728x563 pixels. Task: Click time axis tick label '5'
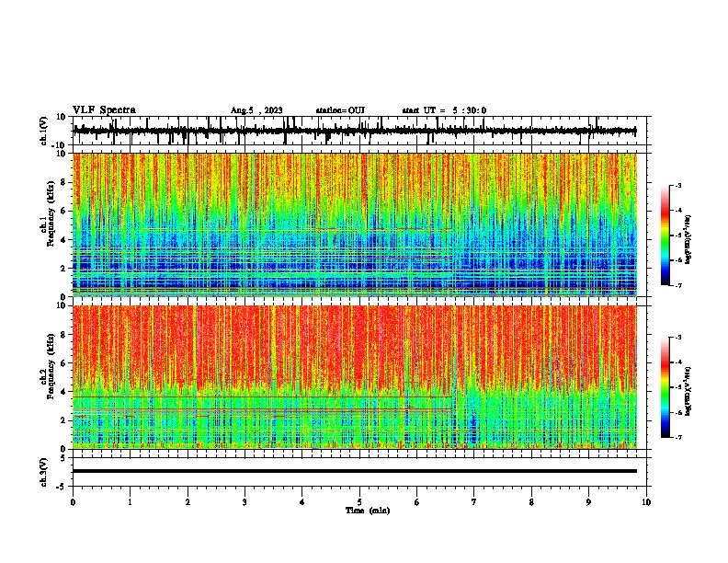[359, 501]
